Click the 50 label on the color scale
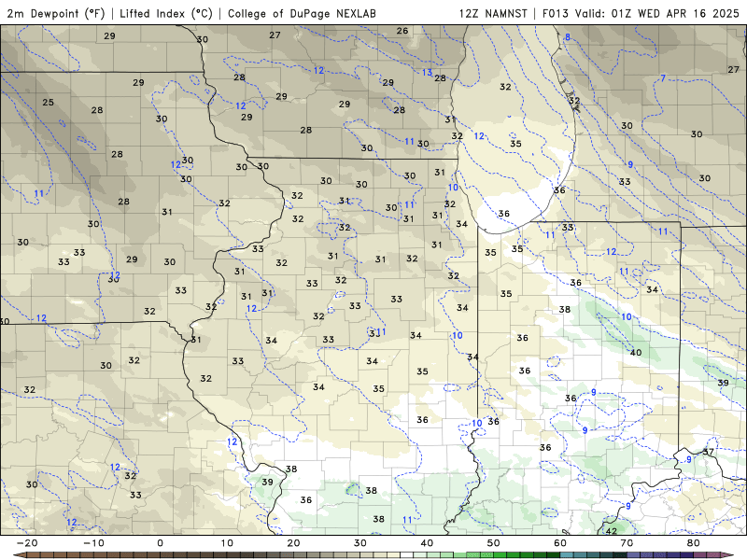The width and height of the screenshot is (747, 560). [x=494, y=543]
